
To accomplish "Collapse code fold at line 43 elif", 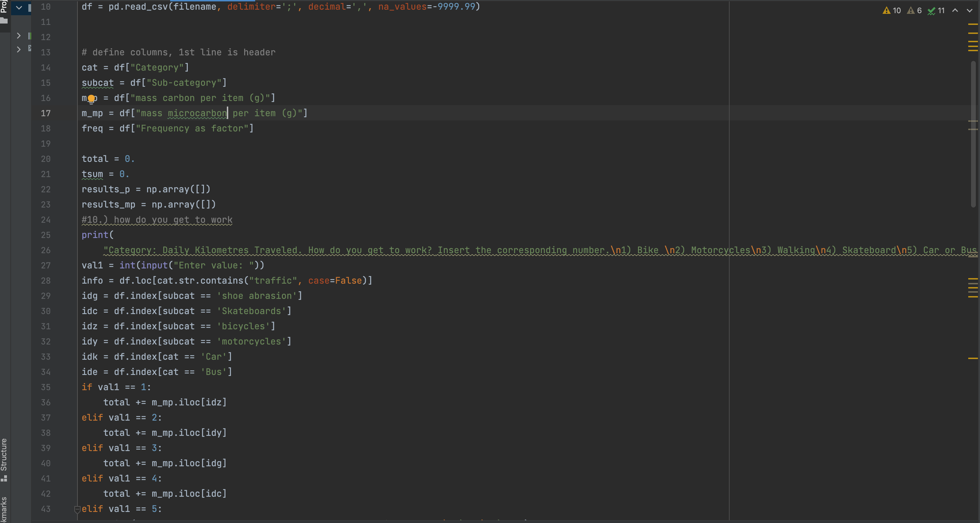I will coord(77,508).
